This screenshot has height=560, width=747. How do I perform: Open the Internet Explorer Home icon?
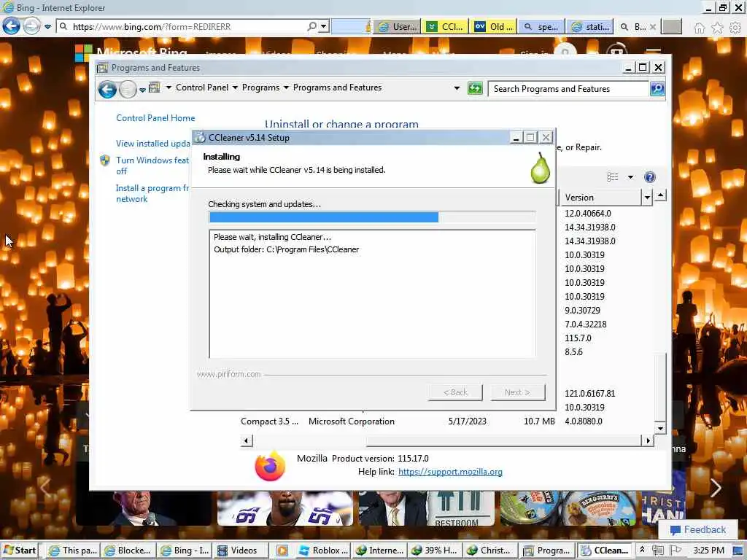[699, 28]
